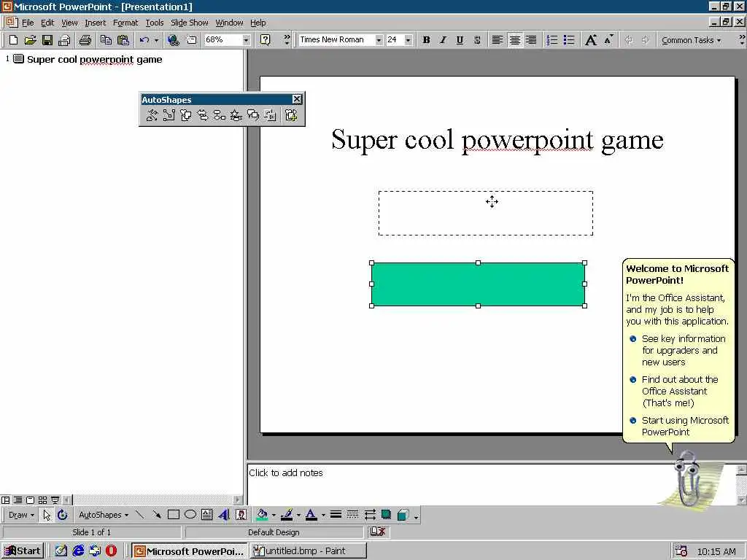Open the Format menu

tap(125, 23)
